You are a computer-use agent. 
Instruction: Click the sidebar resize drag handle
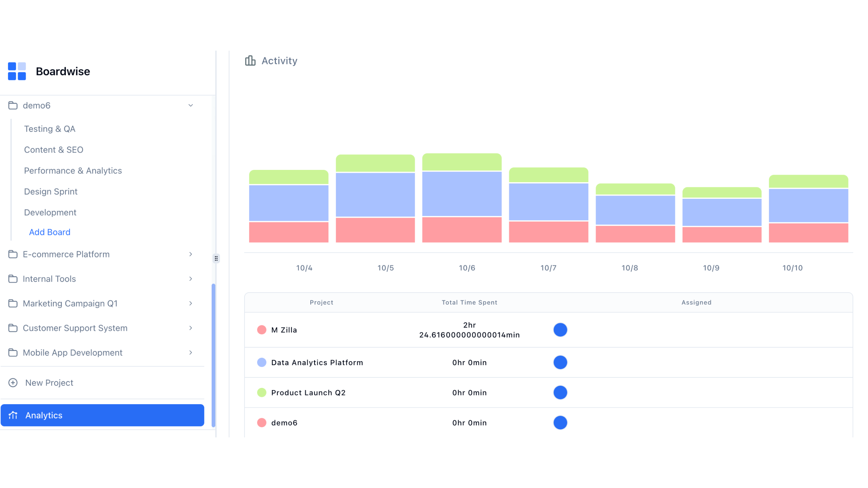(x=216, y=258)
